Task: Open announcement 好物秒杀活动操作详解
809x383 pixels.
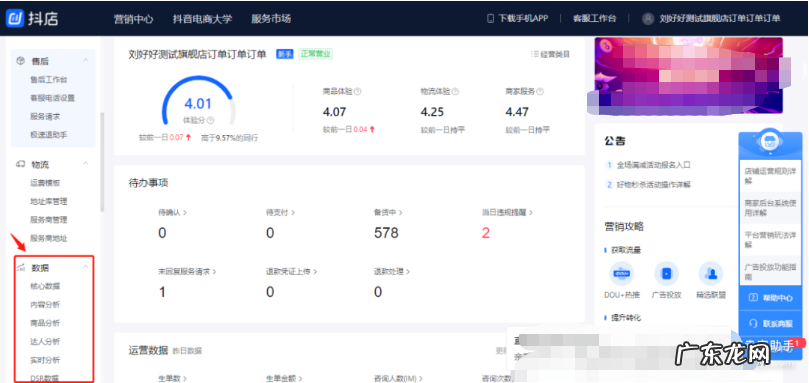Action: [653, 184]
